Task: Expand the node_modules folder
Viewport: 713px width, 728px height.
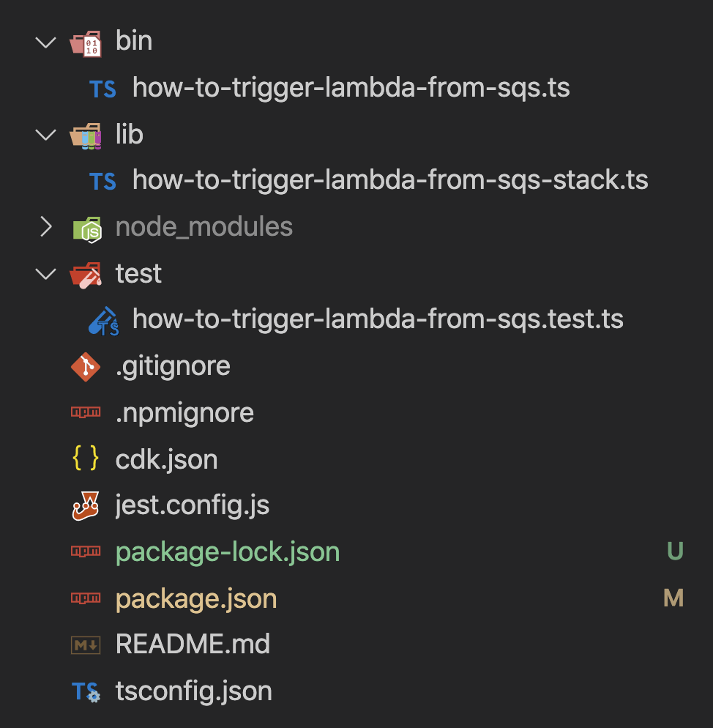Action: point(45,227)
